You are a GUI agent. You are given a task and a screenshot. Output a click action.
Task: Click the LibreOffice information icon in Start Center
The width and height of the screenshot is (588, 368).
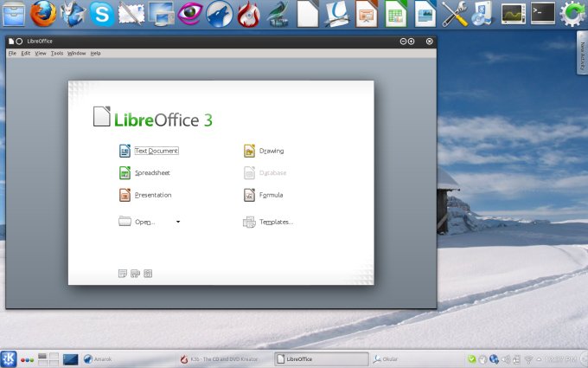[x=148, y=274]
